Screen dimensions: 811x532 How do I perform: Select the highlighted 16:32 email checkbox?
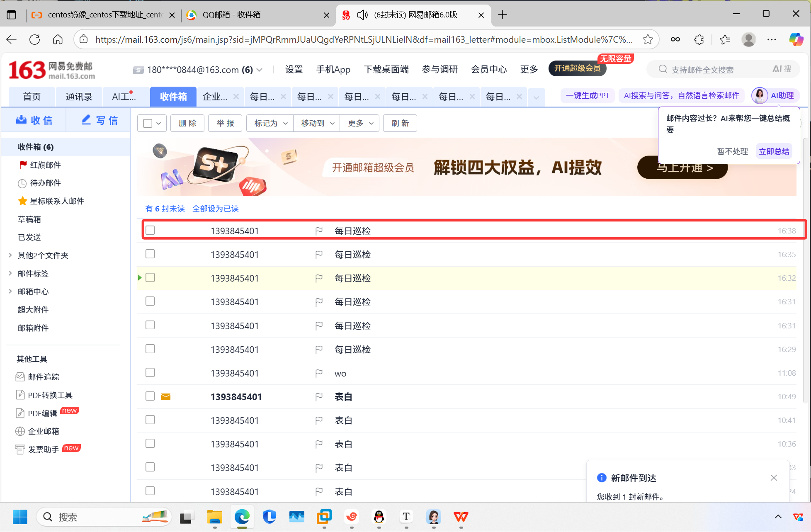(150, 278)
